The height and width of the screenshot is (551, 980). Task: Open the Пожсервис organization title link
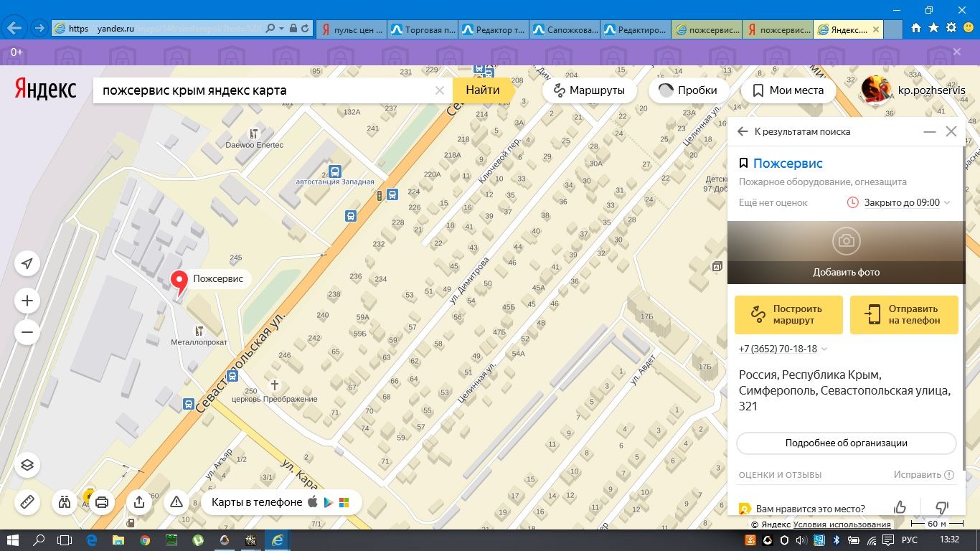[788, 164]
